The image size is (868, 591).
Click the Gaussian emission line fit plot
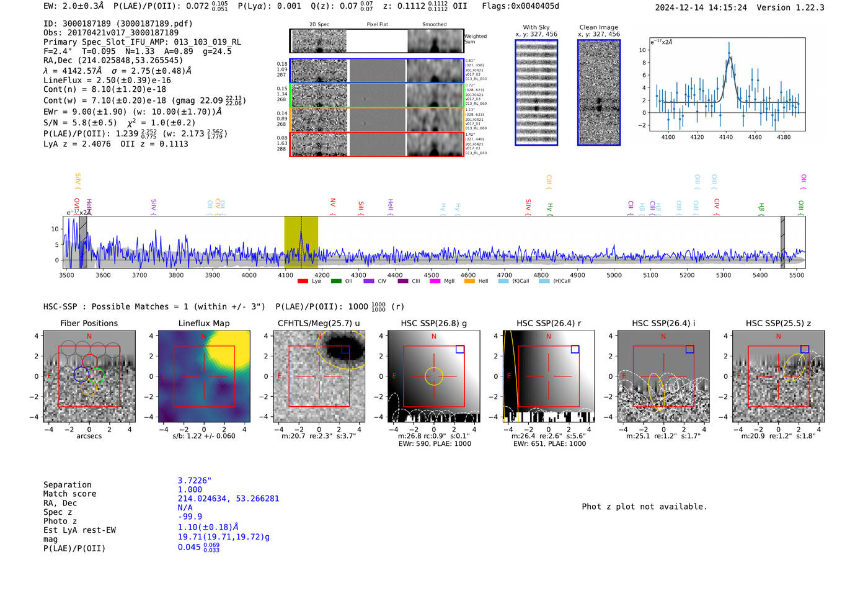coord(727,84)
